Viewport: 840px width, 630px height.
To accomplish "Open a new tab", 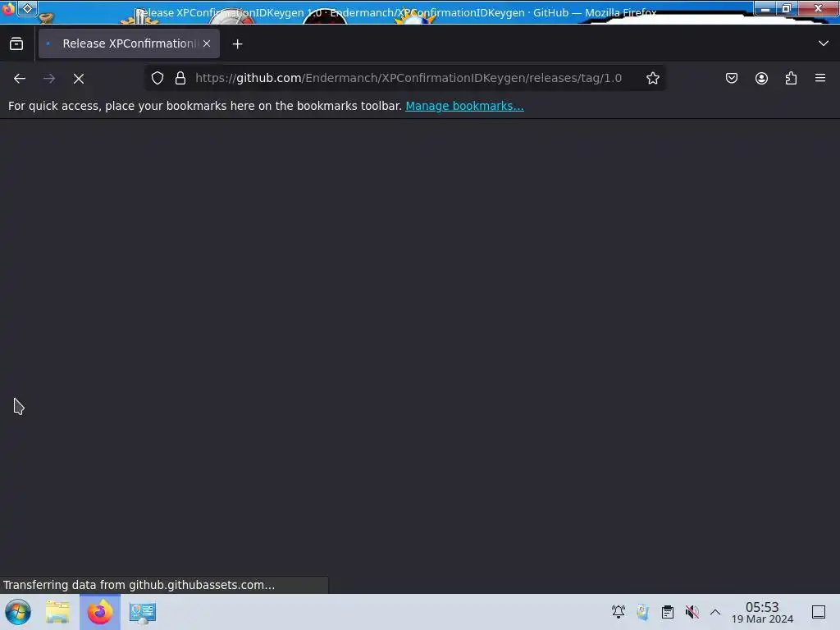I will tap(237, 44).
